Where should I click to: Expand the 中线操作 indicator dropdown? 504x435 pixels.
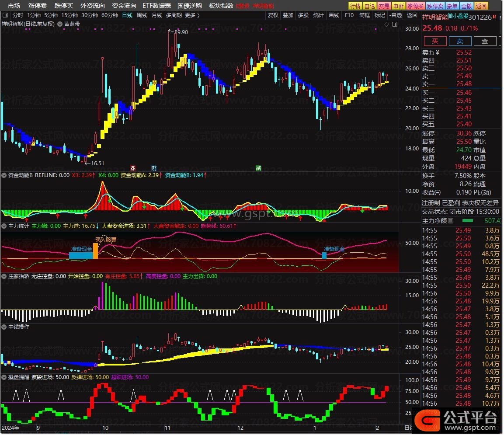[x=4, y=327]
